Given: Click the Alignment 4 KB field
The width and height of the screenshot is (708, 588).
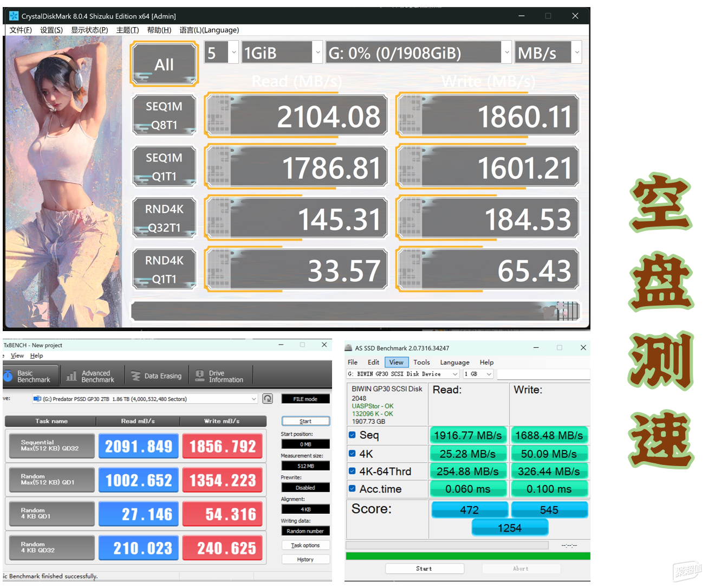Looking at the screenshot, I should click(306, 509).
